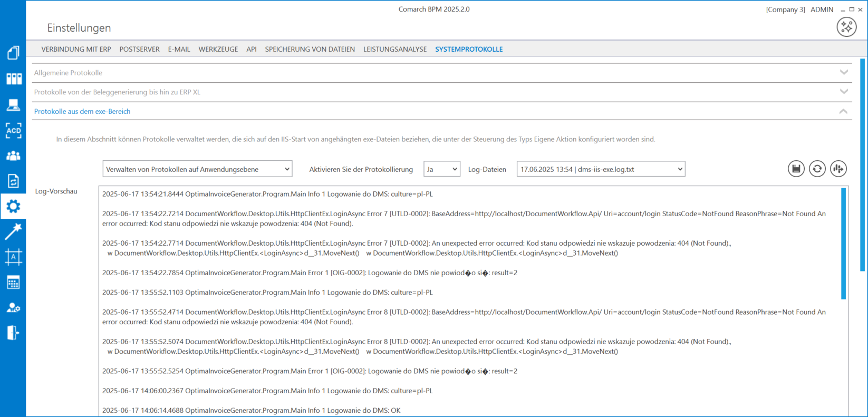Switch to the LEISTUNGSANALYSE tab
This screenshot has width=868, height=417.
click(x=394, y=49)
